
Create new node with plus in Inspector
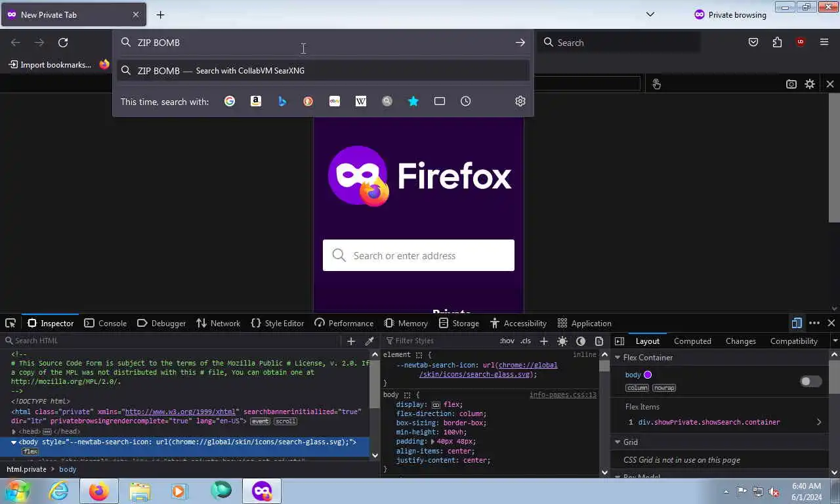coord(351,341)
